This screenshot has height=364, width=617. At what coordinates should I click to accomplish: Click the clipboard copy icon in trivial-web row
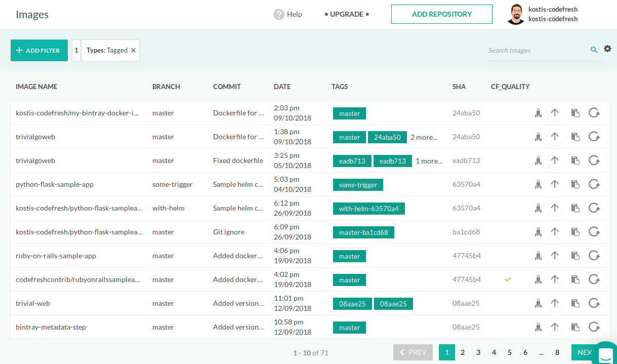tap(575, 303)
